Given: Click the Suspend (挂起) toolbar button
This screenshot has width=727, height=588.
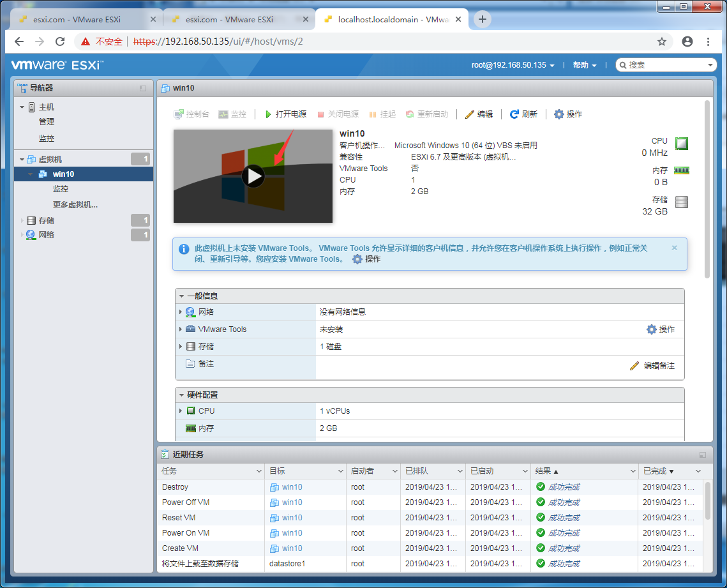Looking at the screenshot, I should click(x=382, y=114).
